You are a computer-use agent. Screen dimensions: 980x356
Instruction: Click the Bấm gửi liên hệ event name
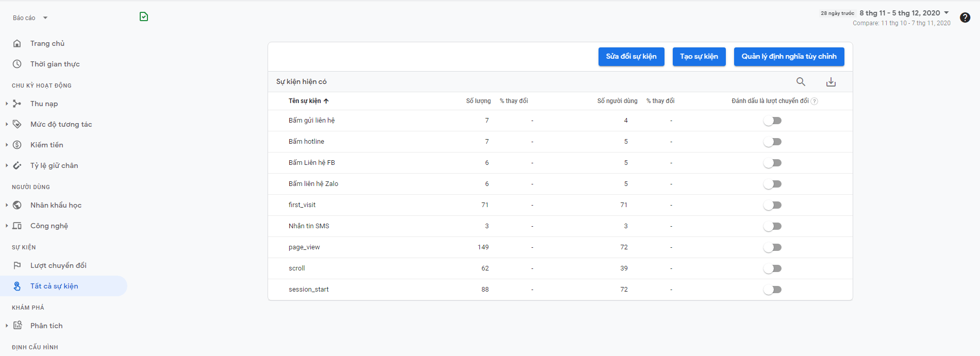click(312, 121)
